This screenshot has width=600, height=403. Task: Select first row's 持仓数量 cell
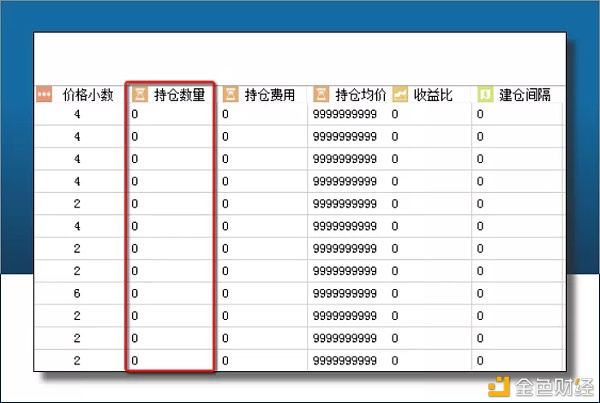[x=170, y=115]
